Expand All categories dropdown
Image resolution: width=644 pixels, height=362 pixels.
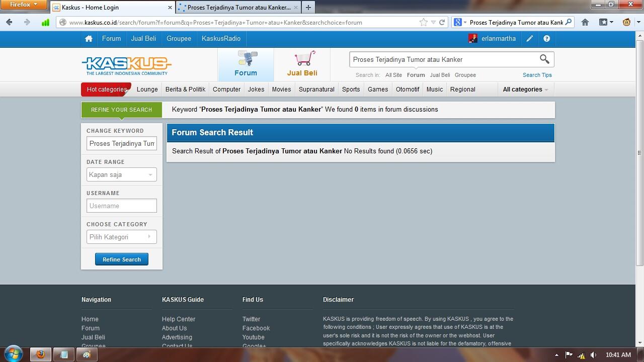525,89
